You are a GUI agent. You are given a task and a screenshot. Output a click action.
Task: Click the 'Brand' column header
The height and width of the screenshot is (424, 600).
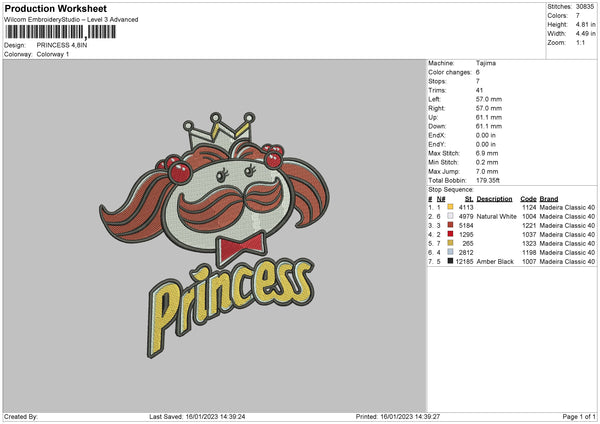(549, 199)
